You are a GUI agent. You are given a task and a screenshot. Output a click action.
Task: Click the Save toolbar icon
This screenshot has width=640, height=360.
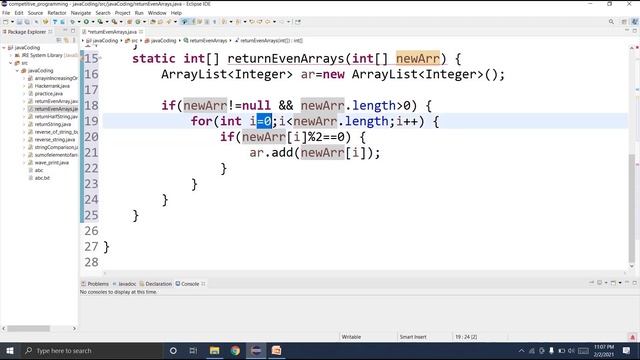click(19, 22)
